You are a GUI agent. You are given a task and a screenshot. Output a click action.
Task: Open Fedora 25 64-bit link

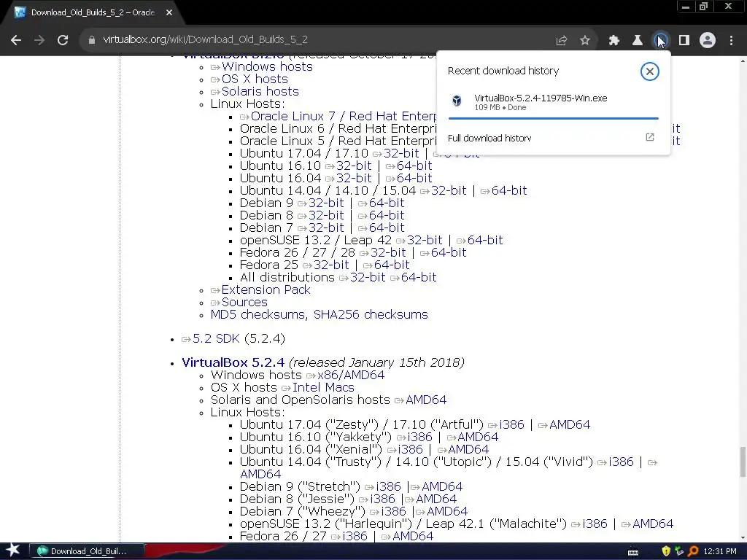[x=392, y=265]
